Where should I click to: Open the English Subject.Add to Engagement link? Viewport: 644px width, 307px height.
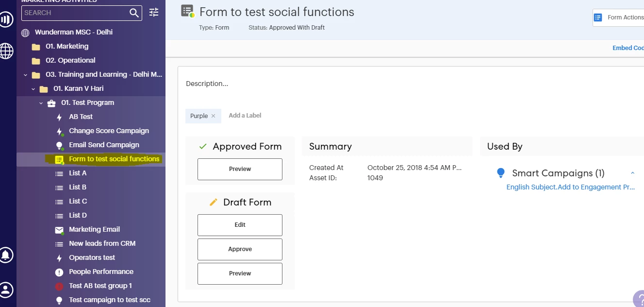[571, 187]
